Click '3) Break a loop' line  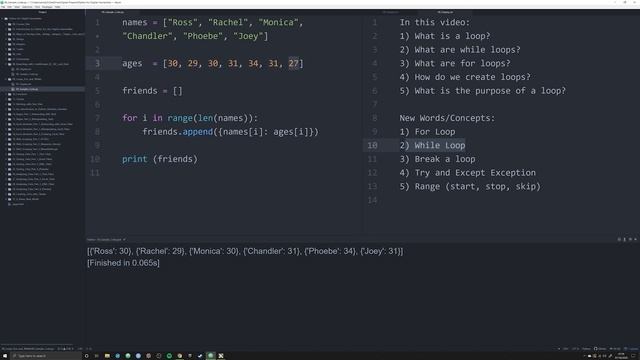(437, 159)
